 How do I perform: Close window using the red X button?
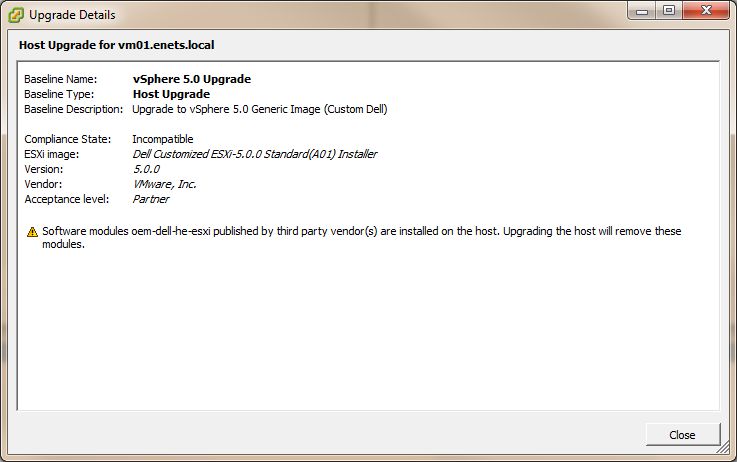click(x=706, y=10)
